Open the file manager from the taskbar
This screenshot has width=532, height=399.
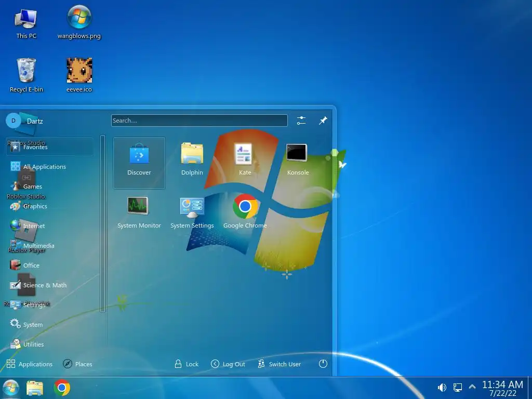pos(35,388)
